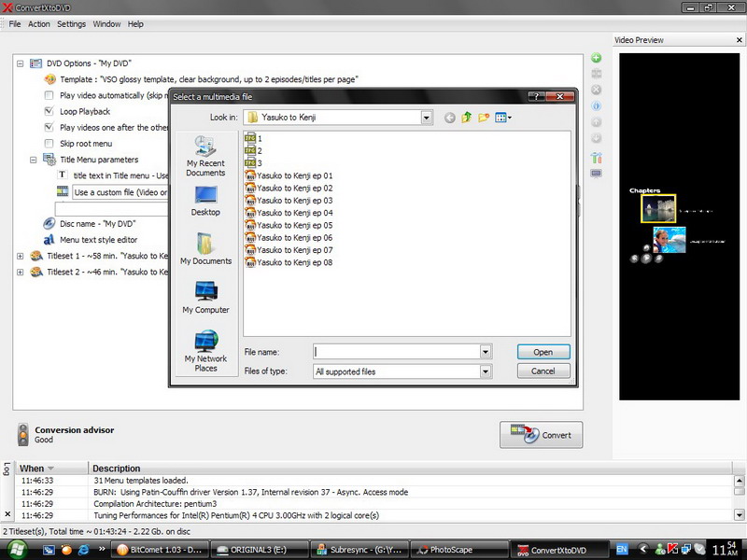Open the Files of type dropdown
The height and width of the screenshot is (560, 747).
(485, 371)
